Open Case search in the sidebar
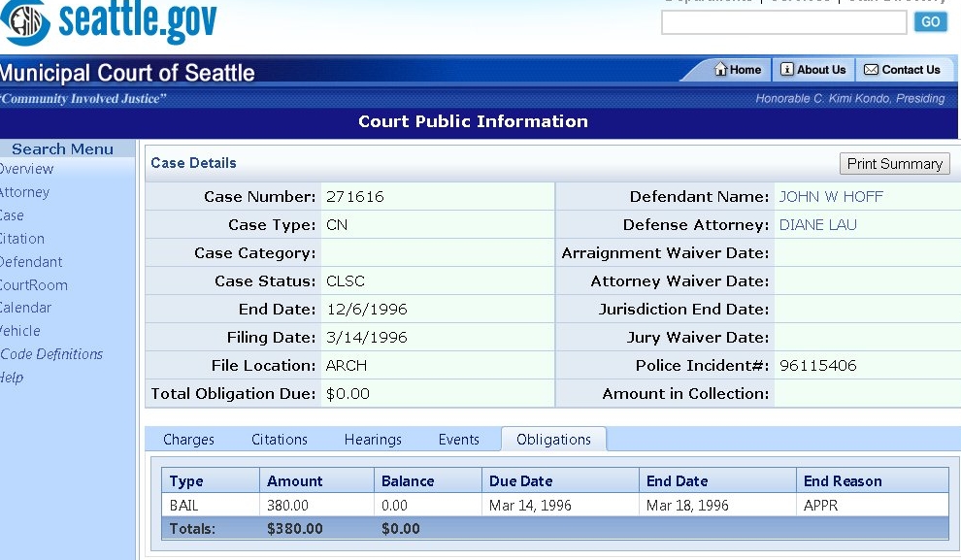The height and width of the screenshot is (560, 961). click(x=12, y=215)
